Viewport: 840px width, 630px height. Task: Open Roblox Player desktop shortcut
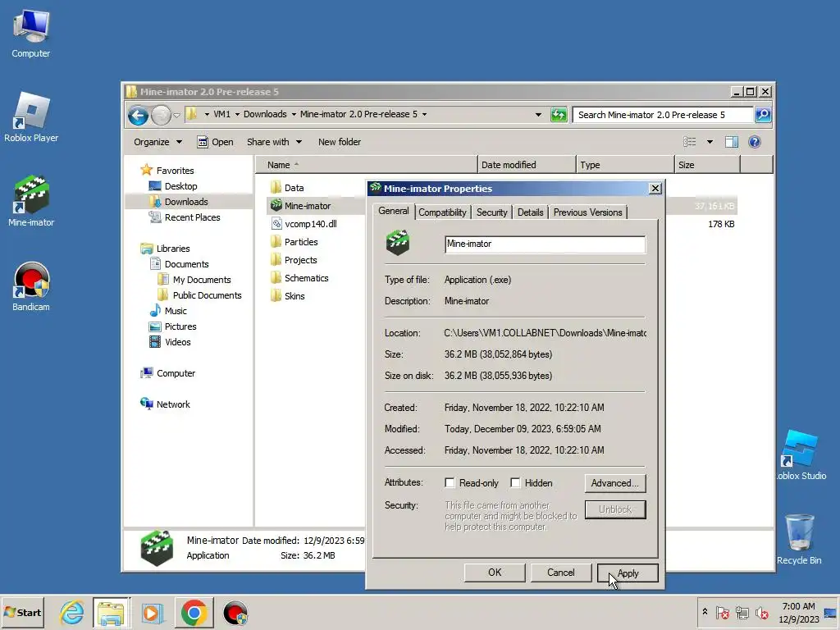pyautogui.click(x=31, y=116)
